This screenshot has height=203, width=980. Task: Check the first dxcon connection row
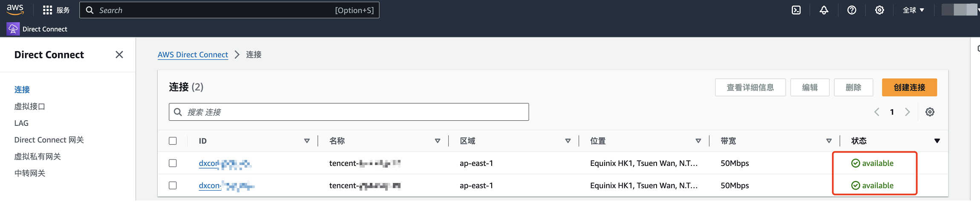[x=173, y=163]
